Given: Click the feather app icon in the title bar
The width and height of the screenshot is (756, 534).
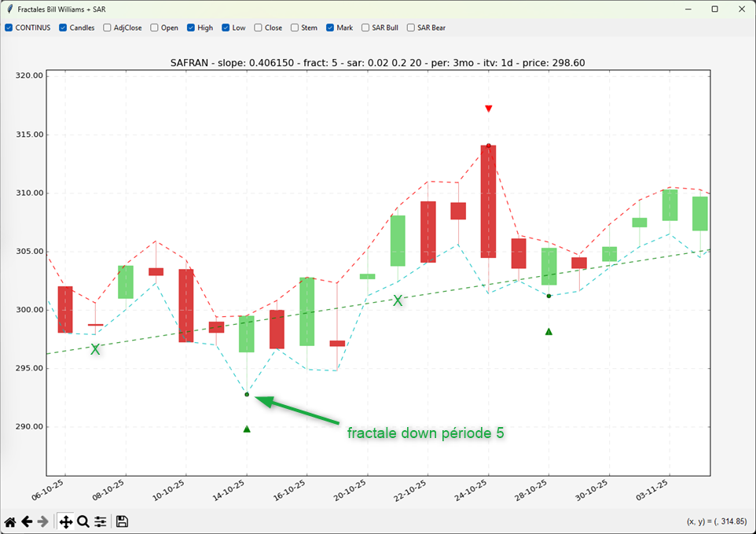Looking at the screenshot, I should point(9,9).
